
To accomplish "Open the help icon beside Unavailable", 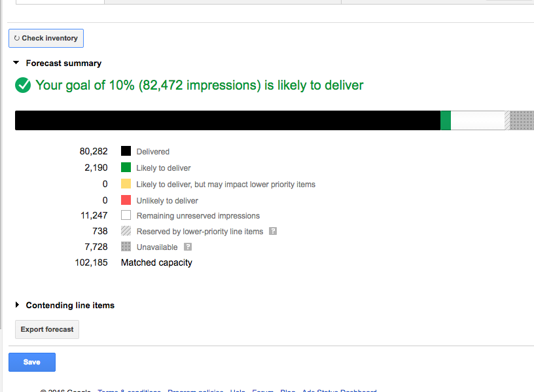I will click(188, 247).
